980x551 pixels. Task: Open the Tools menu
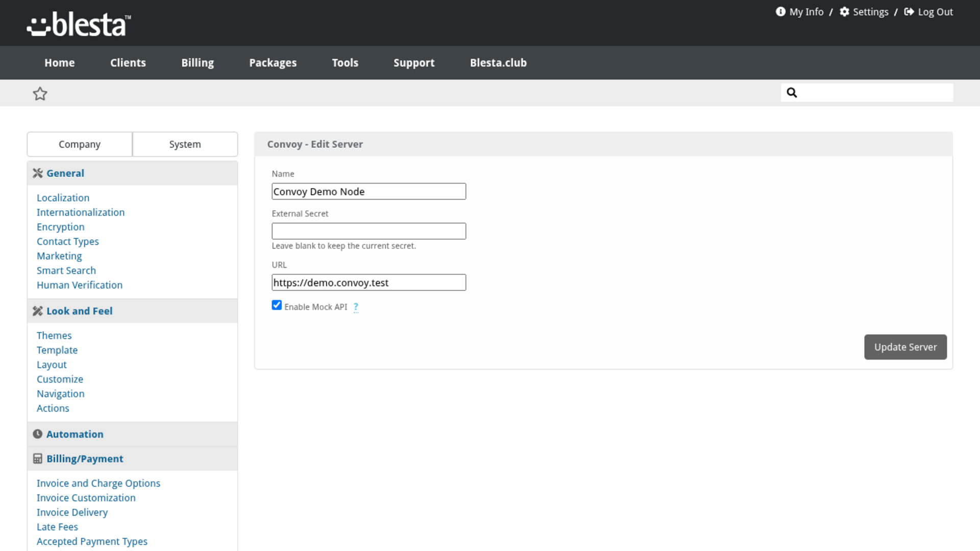(x=345, y=63)
